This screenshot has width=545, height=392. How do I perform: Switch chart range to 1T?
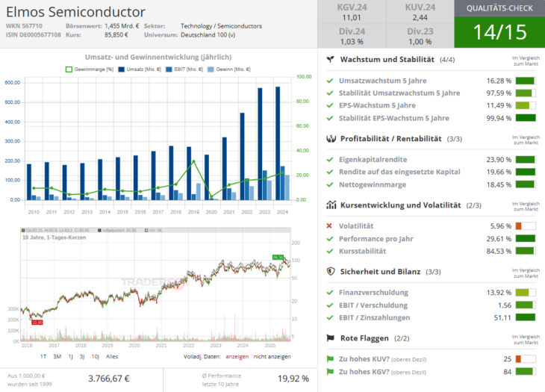44,357
